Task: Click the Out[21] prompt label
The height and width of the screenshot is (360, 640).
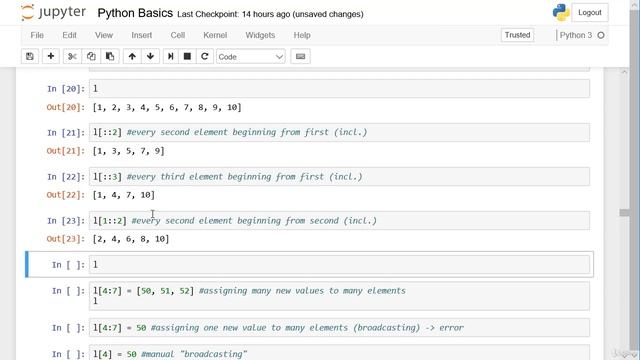Action: click(x=66, y=151)
